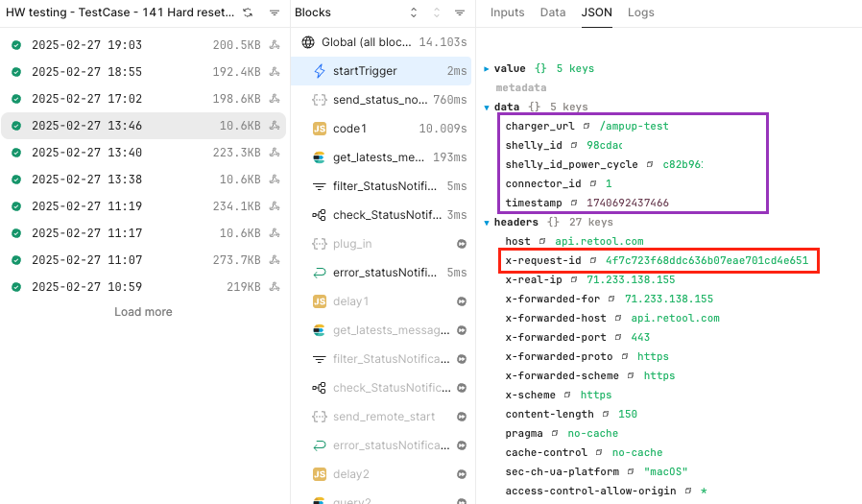Viewport: 862px width, 504px height.
Task: Click the greyed sort arrows in Blocks header
Action: point(437,12)
